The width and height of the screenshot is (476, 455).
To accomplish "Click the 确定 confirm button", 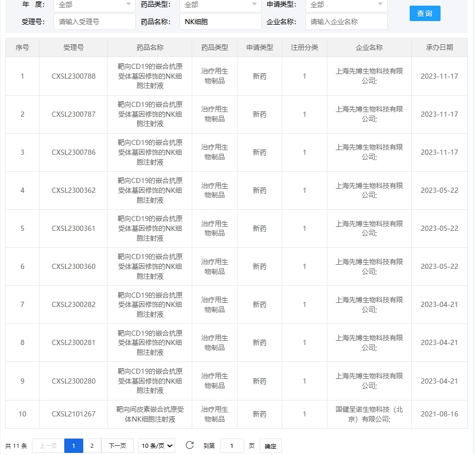I will point(270,446).
